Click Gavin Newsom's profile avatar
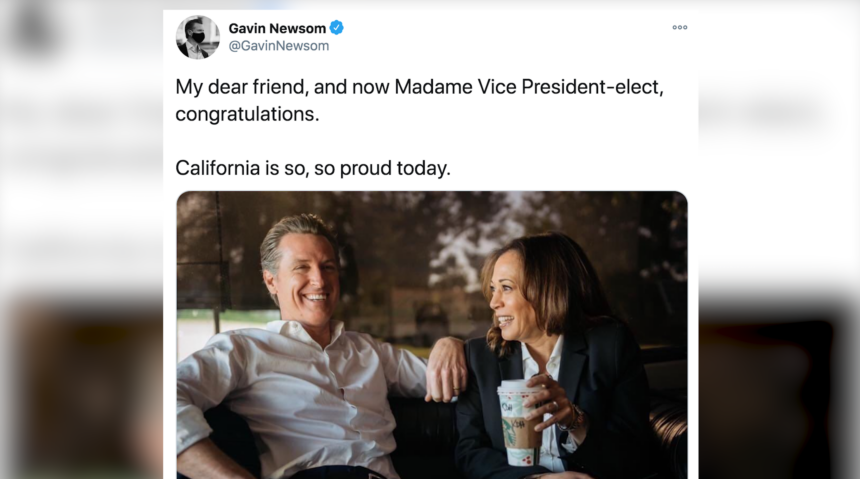Screen dimensions: 860x479 [x=197, y=37]
